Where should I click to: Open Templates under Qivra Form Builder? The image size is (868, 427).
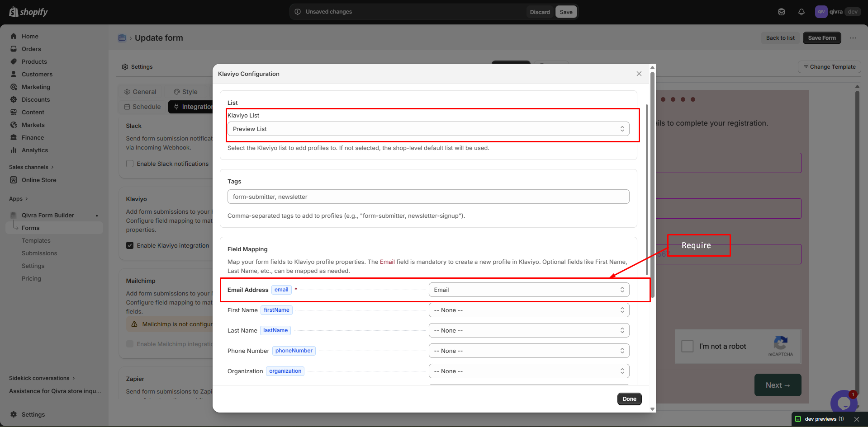click(x=36, y=240)
